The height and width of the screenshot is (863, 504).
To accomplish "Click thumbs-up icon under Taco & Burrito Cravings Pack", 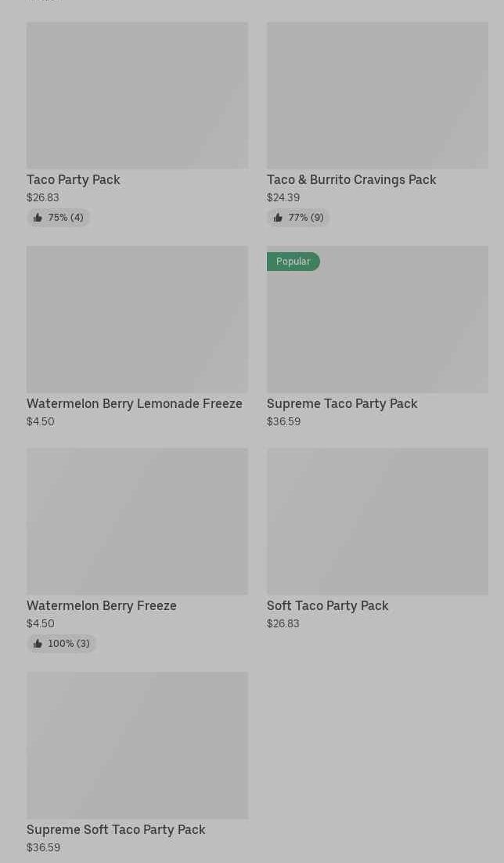I will (x=278, y=218).
